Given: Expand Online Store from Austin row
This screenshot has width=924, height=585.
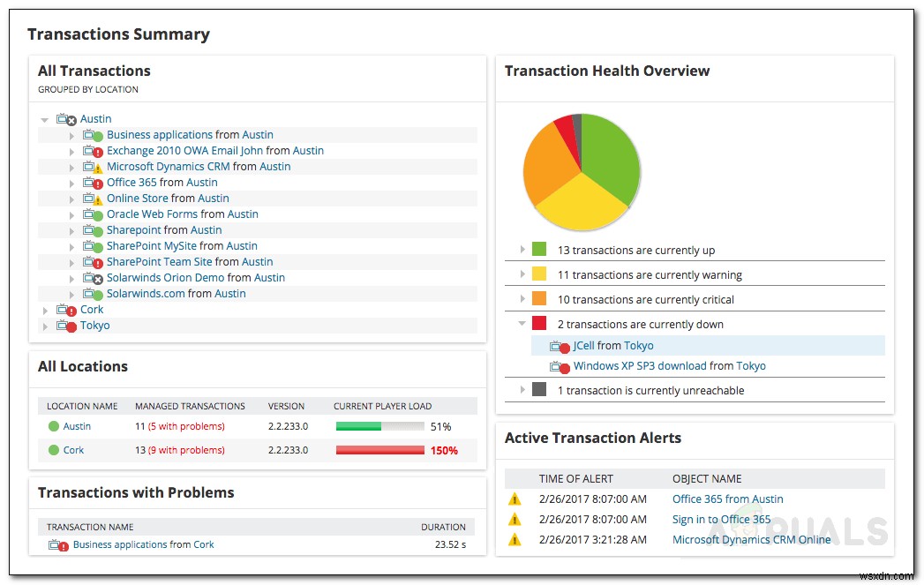Looking at the screenshot, I should pyautogui.click(x=71, y=199).
